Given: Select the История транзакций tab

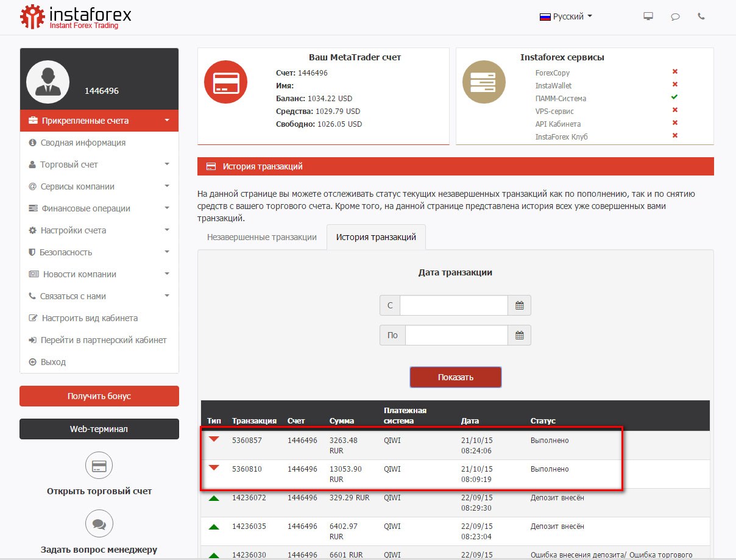Looking at the screenshot, I should coord(376,237).
